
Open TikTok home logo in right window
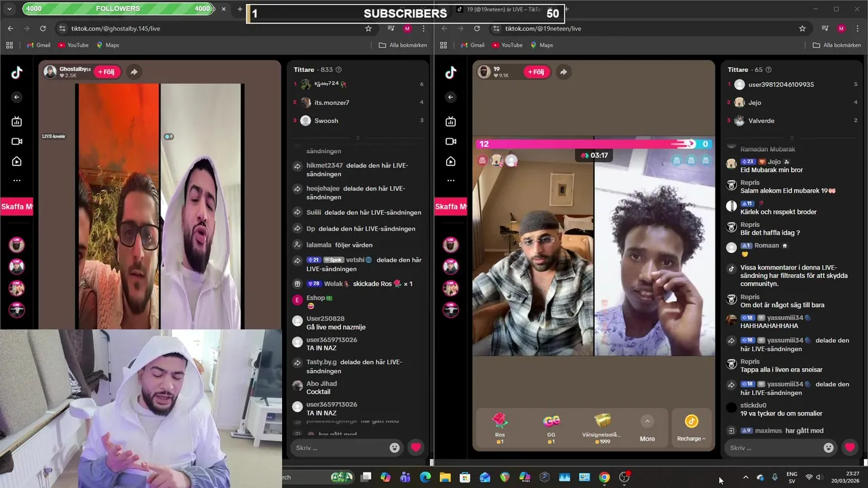pos(451,73)
